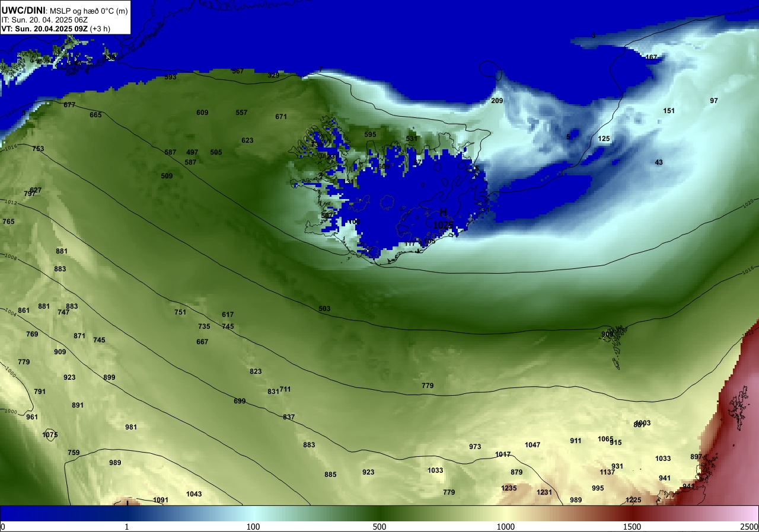759x532 pixels.
Task: Click the map value 609
Action: point(202,113)
